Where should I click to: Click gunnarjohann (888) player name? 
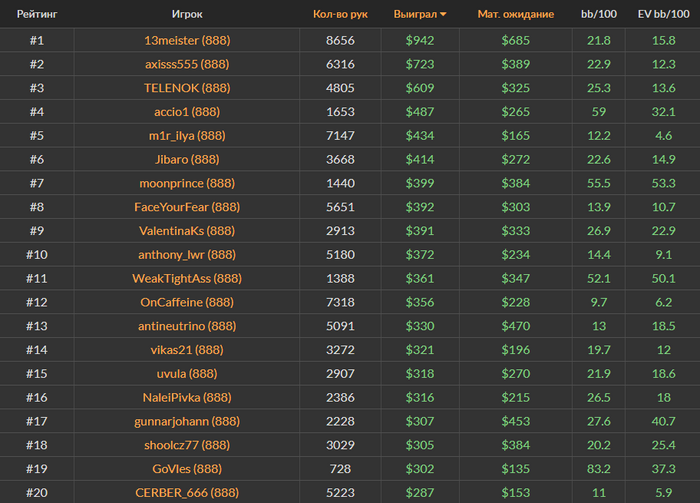(x=186, y=421)
